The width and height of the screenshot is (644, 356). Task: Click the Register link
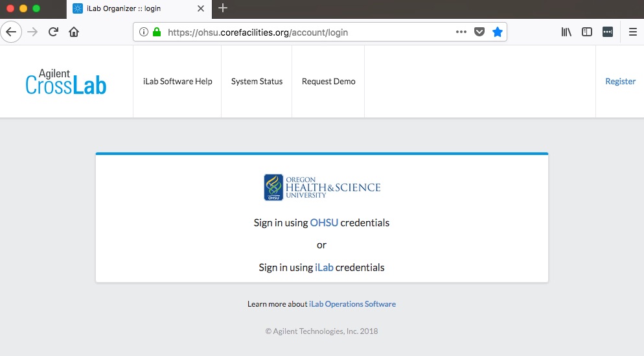[620, 82]
